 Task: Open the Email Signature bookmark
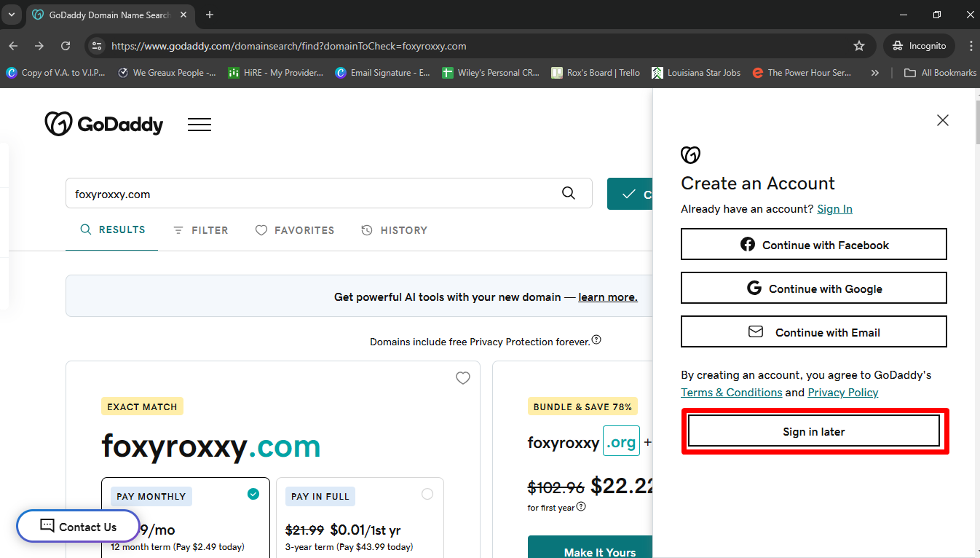point(383,73)
